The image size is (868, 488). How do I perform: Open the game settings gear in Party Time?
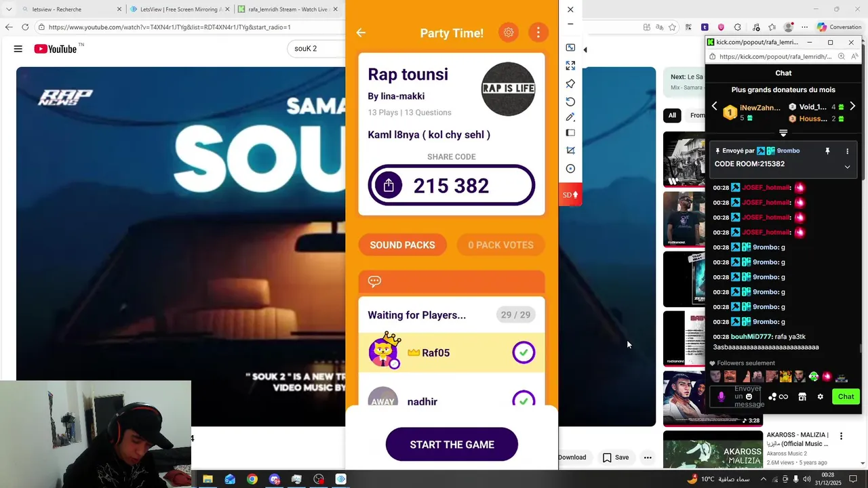point(509,33)
